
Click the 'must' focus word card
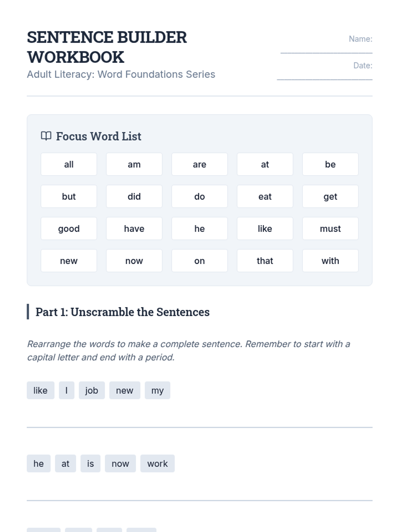pos(330,229)
